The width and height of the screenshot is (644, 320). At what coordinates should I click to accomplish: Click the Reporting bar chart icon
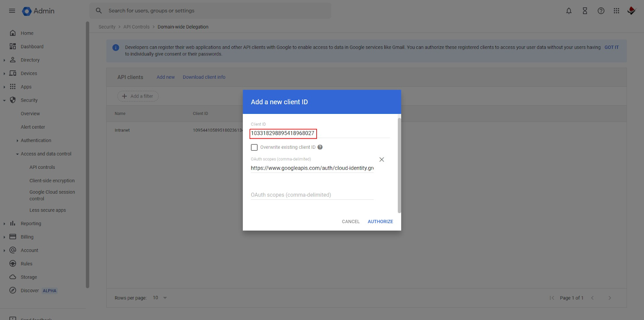pyautogui.click(x=13, y=224)
